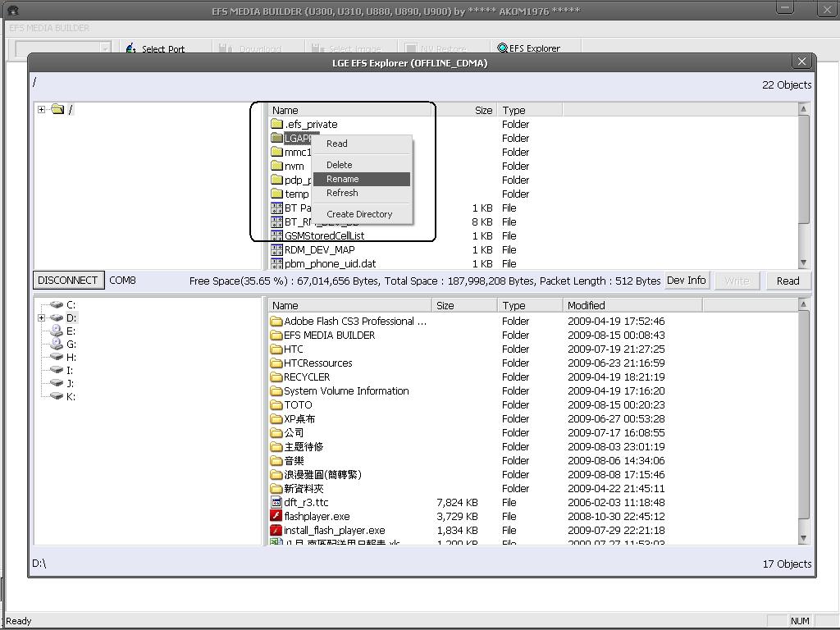This screenshot has width=840, height=630.
Task: Select the nvm folder icon
Action: coord(276,166)
